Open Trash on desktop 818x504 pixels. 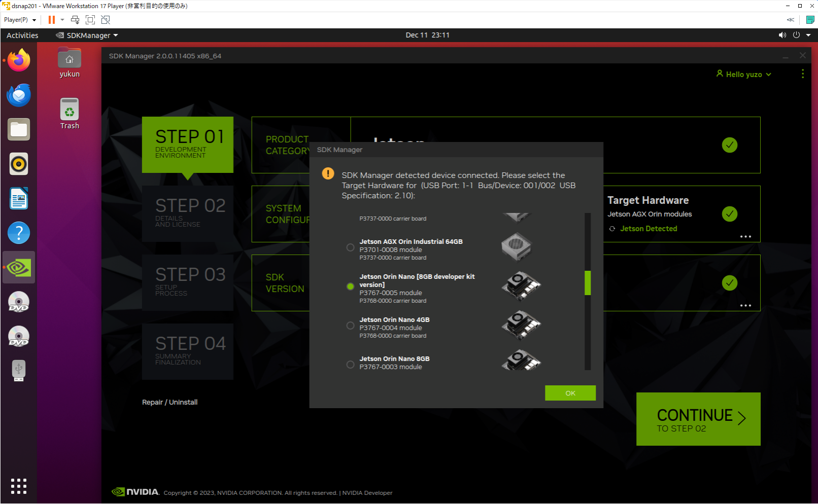point(70,114)
